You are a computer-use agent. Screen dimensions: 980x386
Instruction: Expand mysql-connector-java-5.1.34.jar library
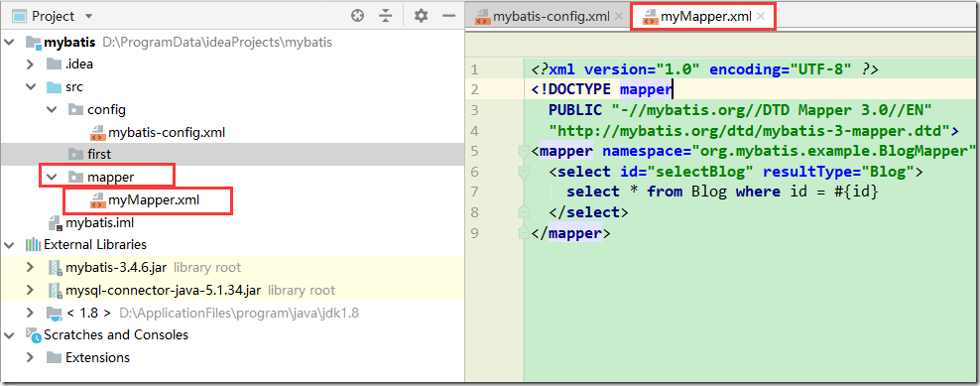[30, 291]
